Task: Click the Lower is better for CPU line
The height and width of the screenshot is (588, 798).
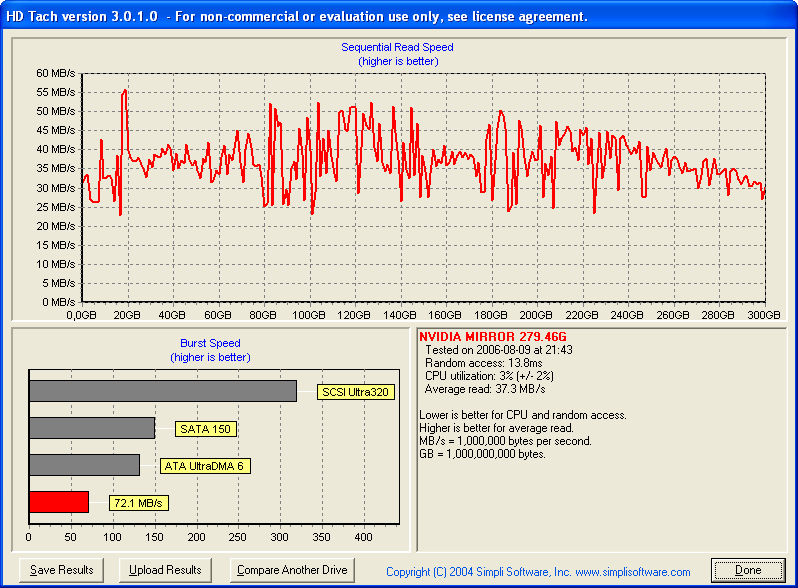Action: tap(523, 415)
